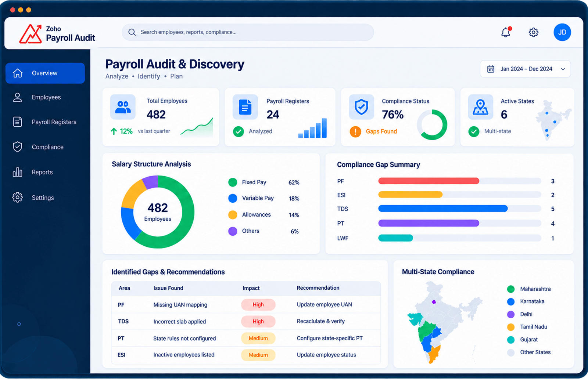
Task: Open the JD user avatar
Action: [x=562, y=32]
